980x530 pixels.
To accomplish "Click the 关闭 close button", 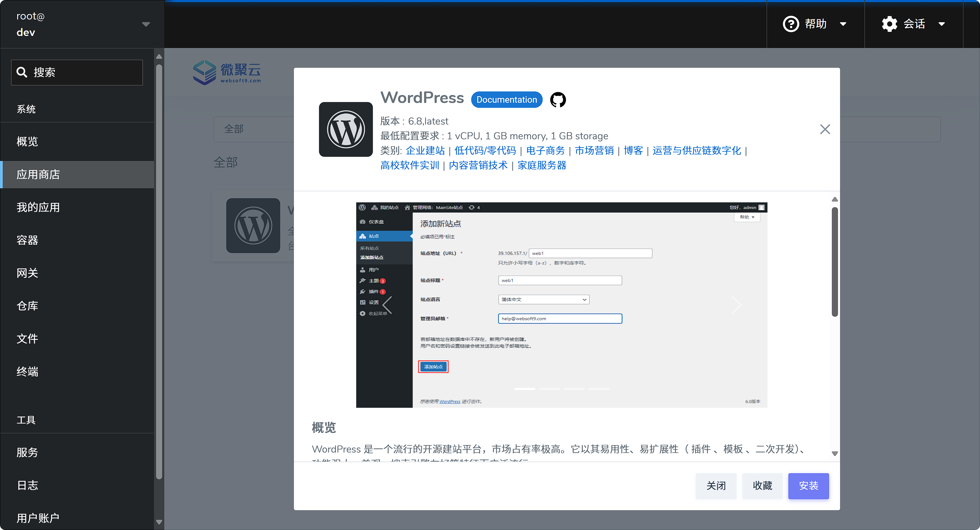I will (715, 486).
